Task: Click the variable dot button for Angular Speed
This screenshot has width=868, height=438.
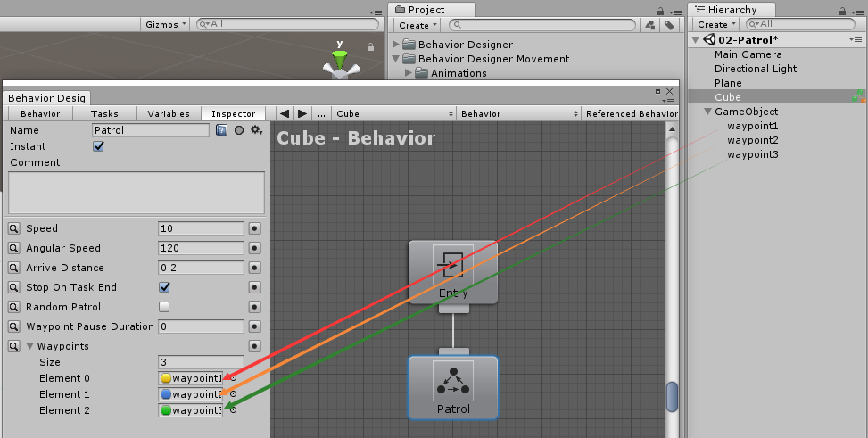Action: (x=254, y=248)
